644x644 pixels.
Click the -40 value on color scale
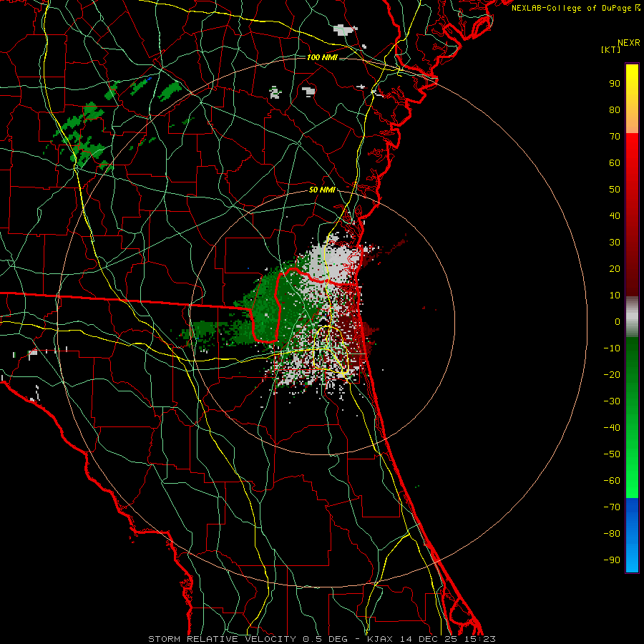click(x=612, y=428)
